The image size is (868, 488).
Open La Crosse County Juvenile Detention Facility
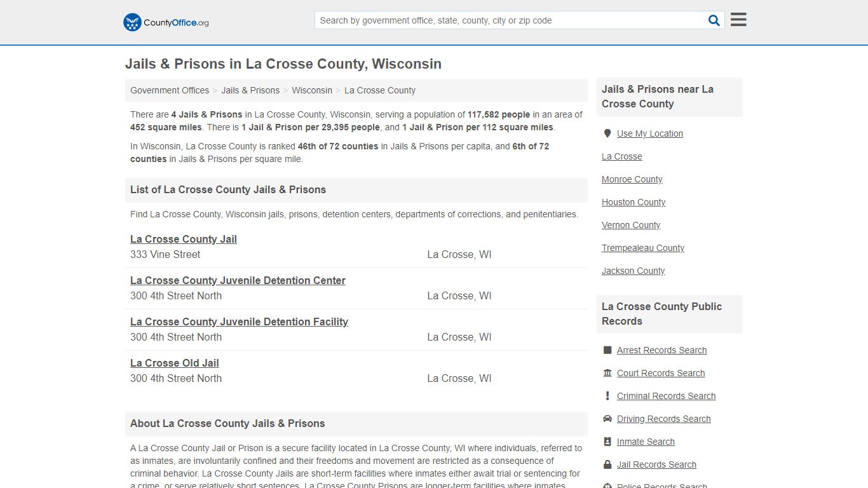click(239, 322)
